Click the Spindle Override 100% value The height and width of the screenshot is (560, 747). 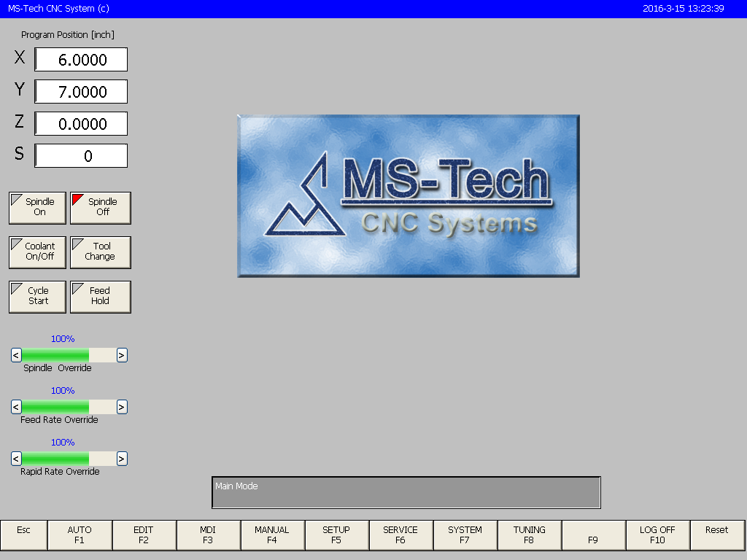(x=63, y=339)
